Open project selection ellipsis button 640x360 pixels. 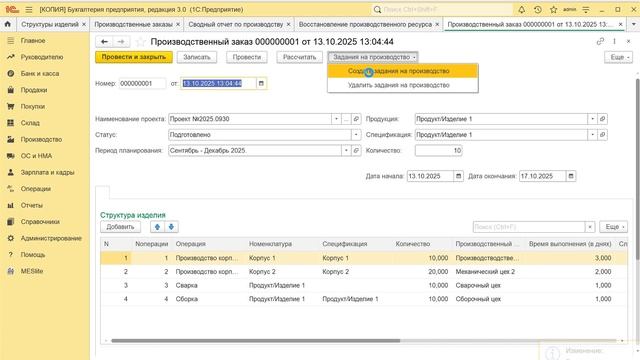(x=346, y=119)
